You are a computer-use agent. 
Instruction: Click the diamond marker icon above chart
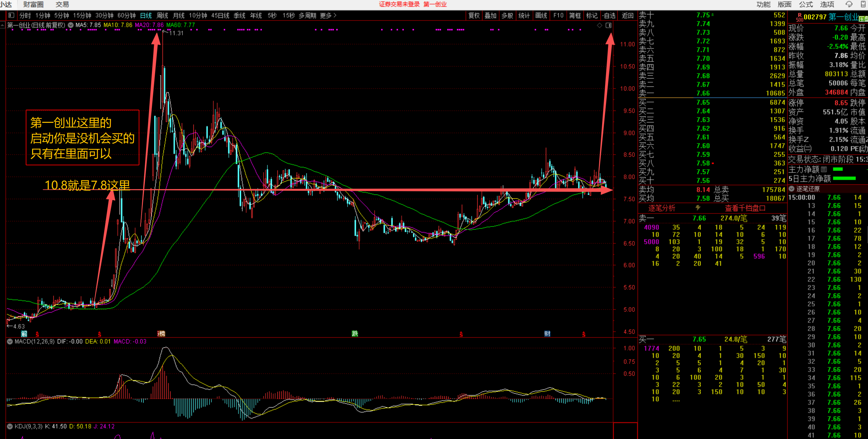click(599, 25)
